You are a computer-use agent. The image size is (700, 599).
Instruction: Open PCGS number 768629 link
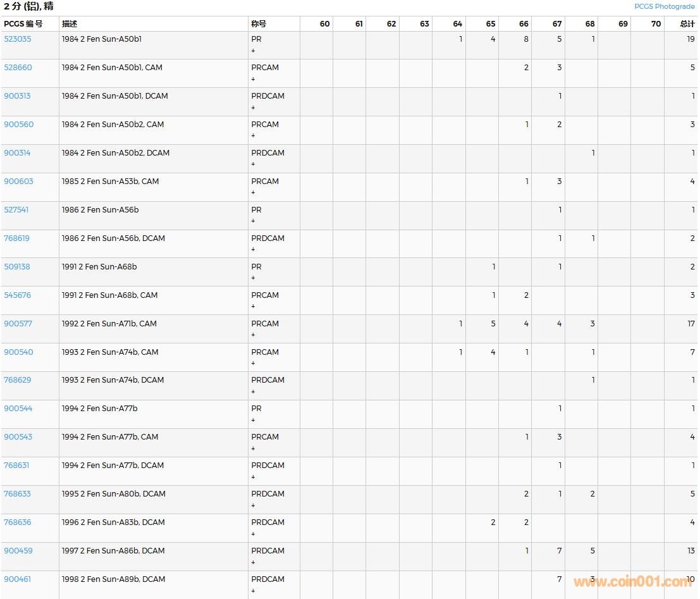click(18, 380)
